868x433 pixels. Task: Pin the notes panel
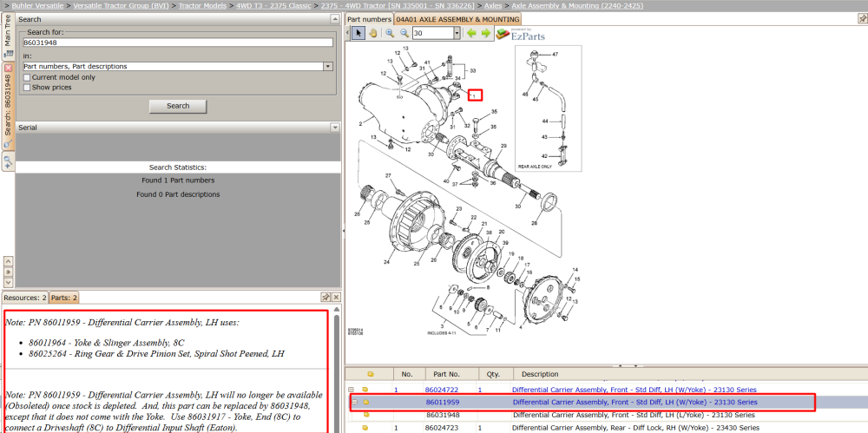coord(326,298)
